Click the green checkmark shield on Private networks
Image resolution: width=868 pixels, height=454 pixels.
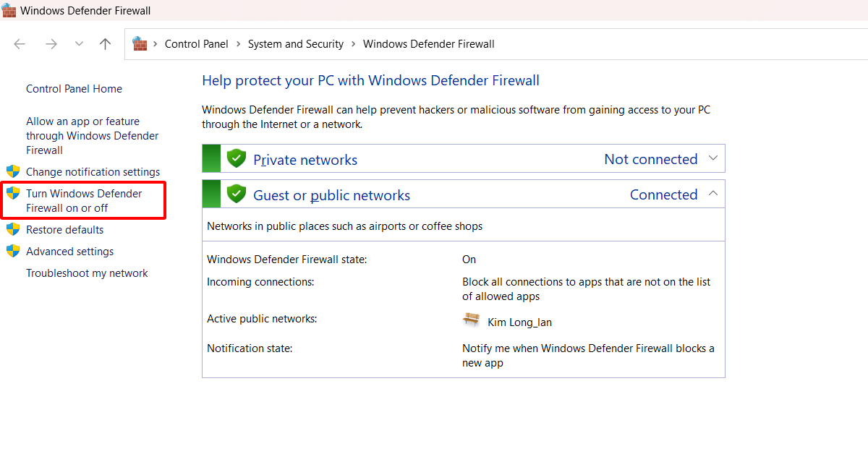237,158
